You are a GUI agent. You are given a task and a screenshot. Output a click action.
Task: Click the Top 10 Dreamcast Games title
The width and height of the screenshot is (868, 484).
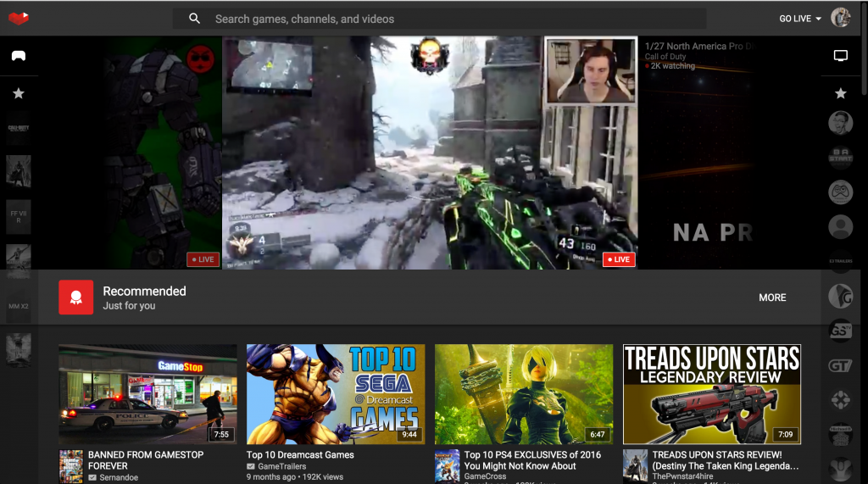pyautogui.click(x=300, y=454)
